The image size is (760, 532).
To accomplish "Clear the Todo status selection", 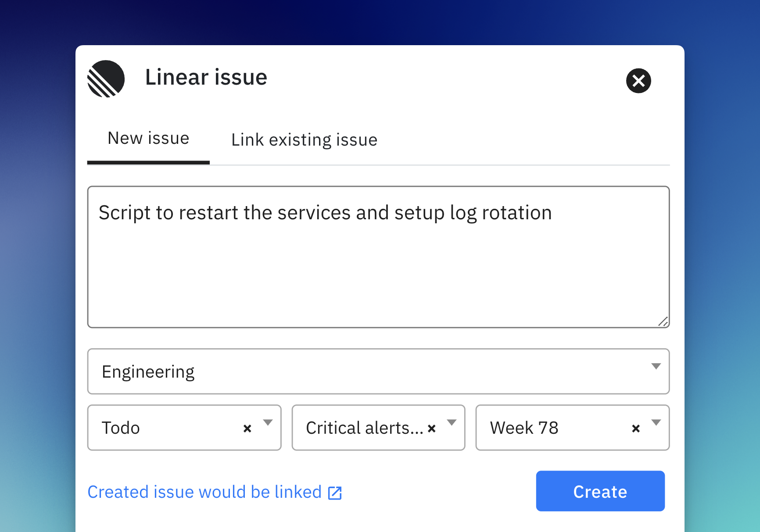I will click(x=247, y=428).
